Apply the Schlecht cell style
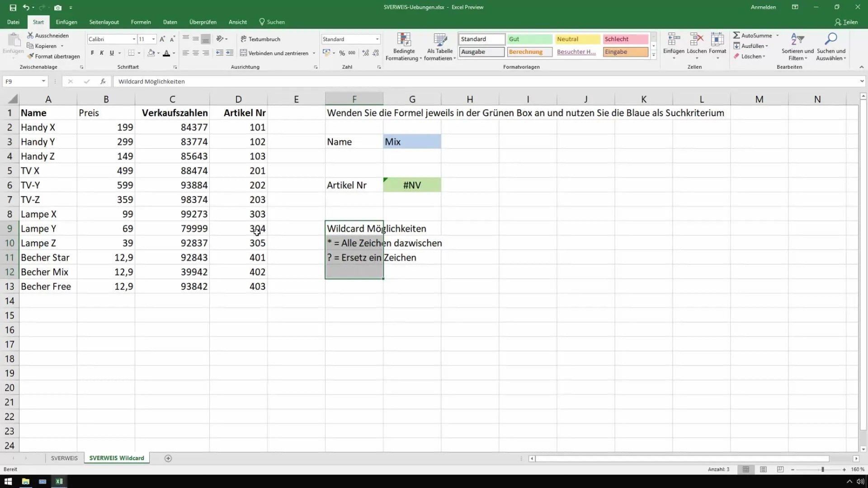The width and height of the screenshot is (868, 488). coord(626,39)
